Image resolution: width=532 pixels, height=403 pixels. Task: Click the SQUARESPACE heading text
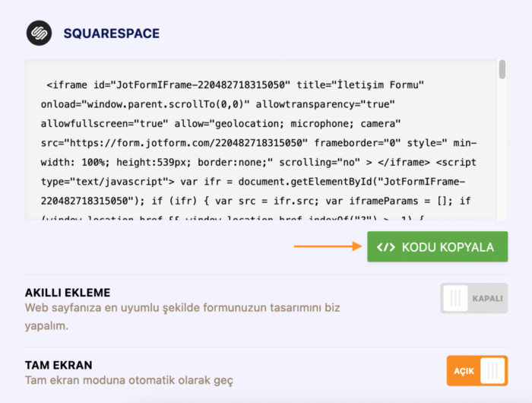click(x=111, y=33)
